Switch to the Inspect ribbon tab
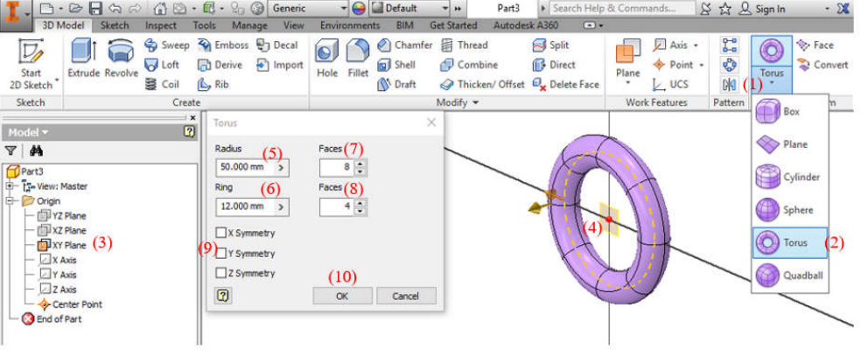Viewport: 868px width, 356px height. (160, 26)
